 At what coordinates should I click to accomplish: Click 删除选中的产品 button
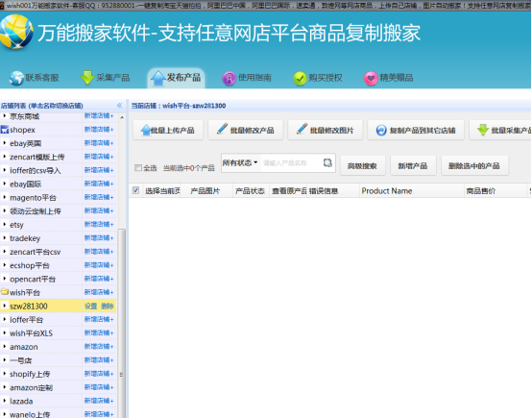tap(474, 166)
